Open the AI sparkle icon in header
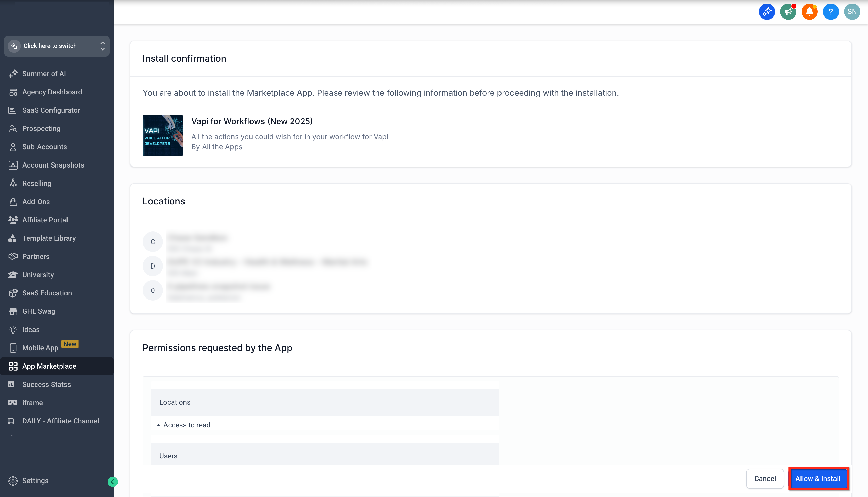This screenshot has width=868, height=497. click(767, 12)
